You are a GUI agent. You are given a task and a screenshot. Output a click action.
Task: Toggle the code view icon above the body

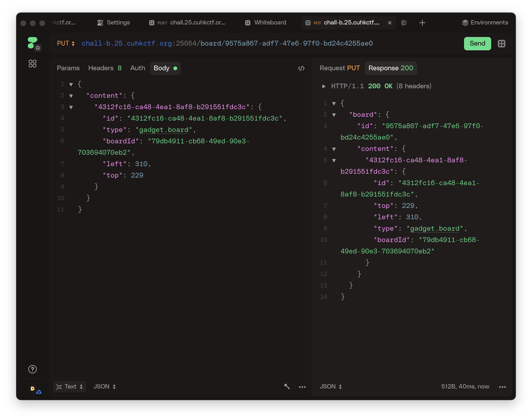301,68
